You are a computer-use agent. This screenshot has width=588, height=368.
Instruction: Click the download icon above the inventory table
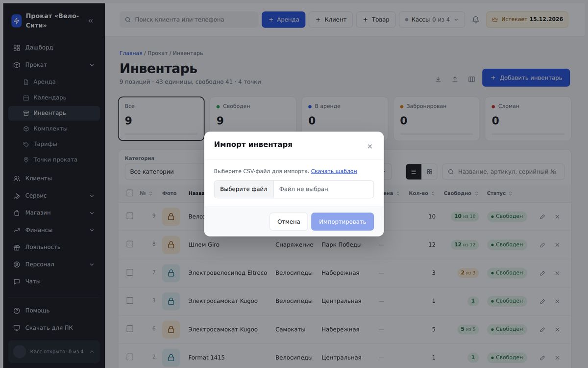pos(438,79)
